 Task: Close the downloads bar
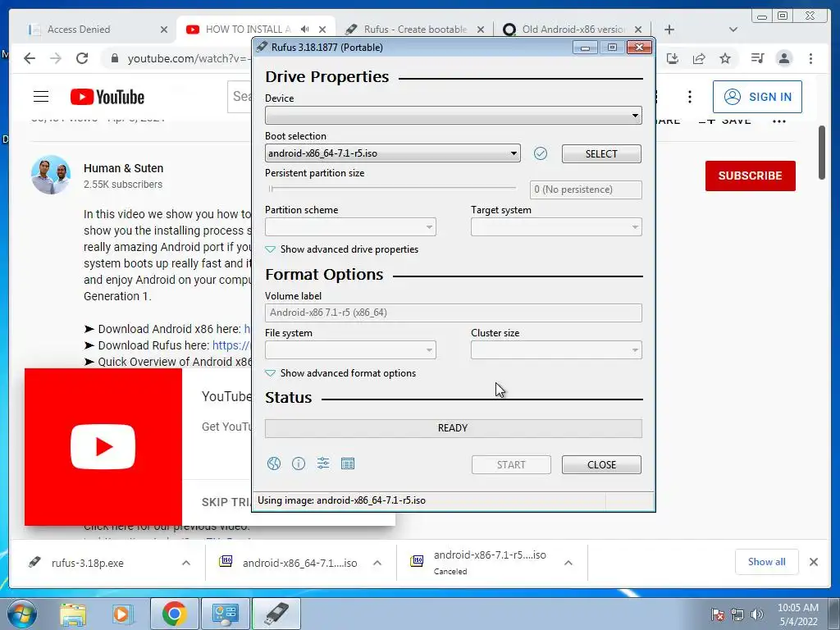(813, 561)
